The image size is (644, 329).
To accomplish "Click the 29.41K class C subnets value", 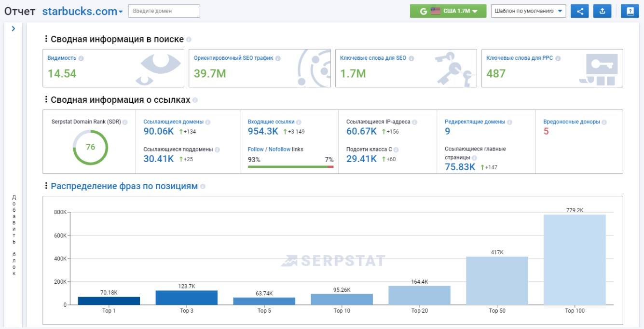I will tap(361, 159).
